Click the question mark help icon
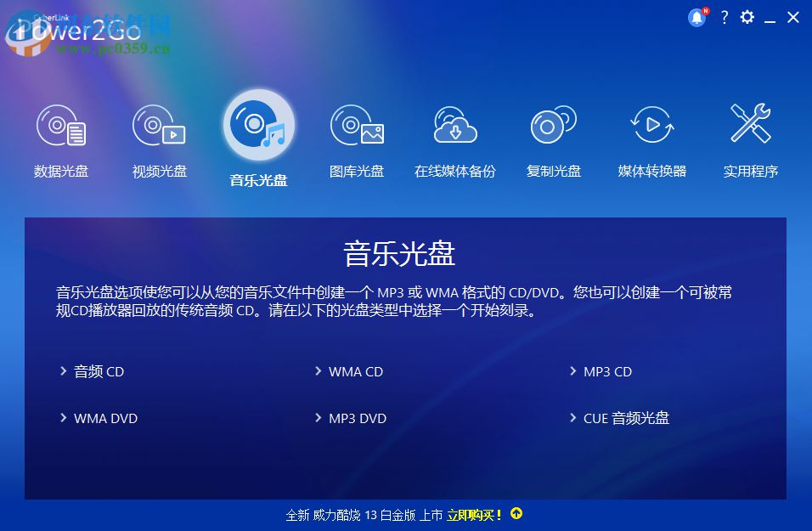 click(x=724, y=17)
